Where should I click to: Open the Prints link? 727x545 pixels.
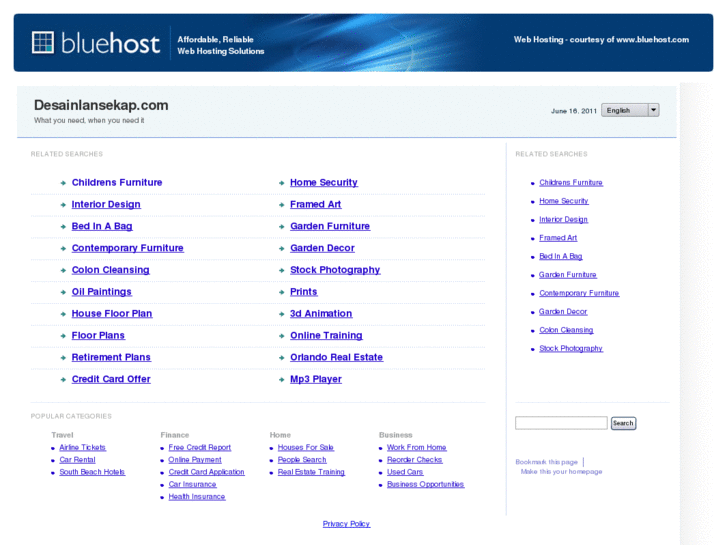[303, 292]
